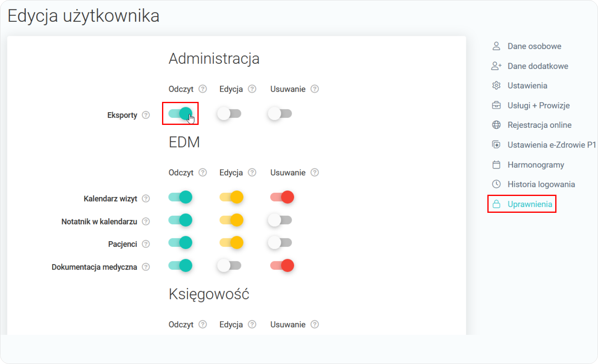Show help for Pacjenci row
Image resolution: width=598 pixels, height=364 pixels.
coord(146,244)
